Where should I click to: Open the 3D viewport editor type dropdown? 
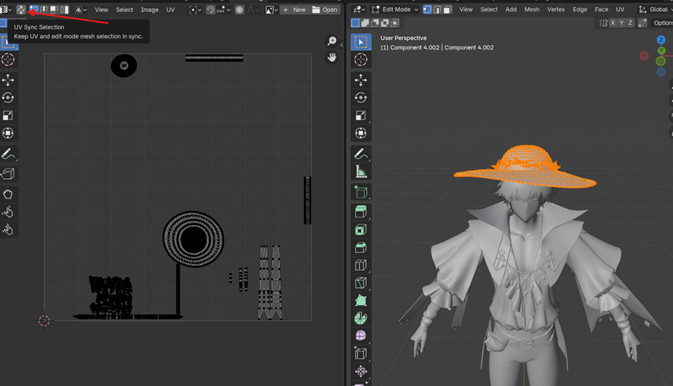pos(359,9)
